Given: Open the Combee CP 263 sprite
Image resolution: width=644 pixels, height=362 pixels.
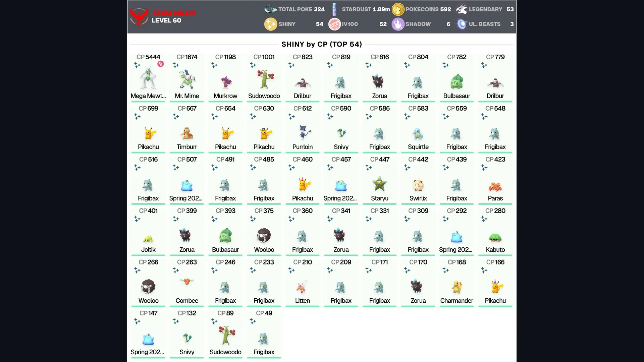Looking at the screenshot, I should coord(187,281).
